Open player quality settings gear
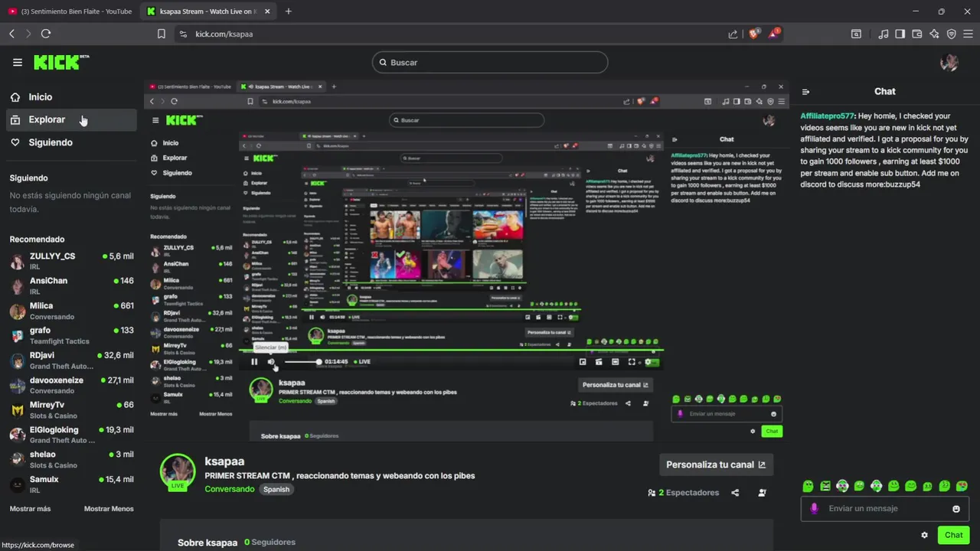Viewport: 980px width, 551px height. click(648, 362)
